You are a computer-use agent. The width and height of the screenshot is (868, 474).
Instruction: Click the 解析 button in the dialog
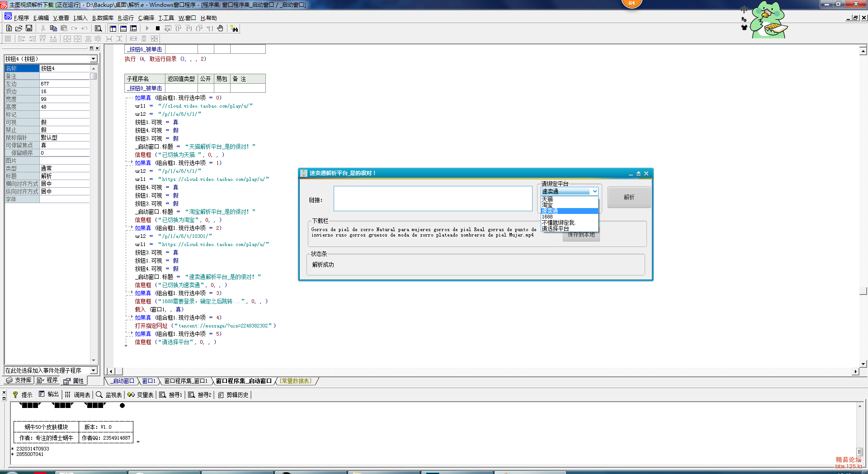coord(629,197)
